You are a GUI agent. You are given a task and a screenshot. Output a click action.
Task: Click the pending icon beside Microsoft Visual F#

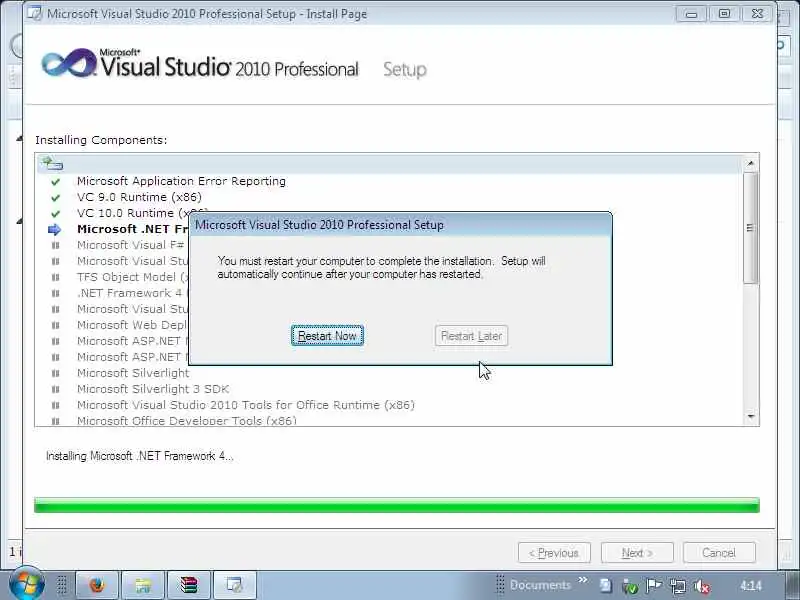point(55,245)
